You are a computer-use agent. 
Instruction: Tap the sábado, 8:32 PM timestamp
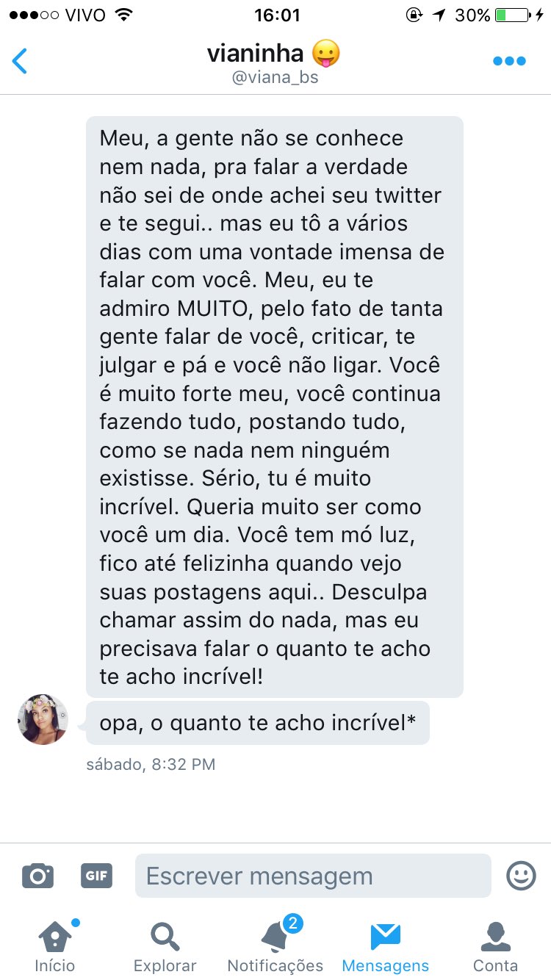coord(151,764)
